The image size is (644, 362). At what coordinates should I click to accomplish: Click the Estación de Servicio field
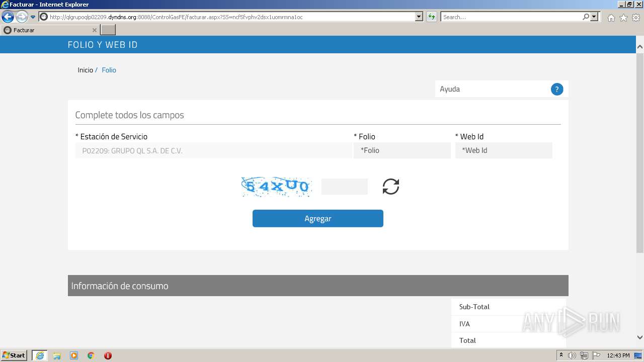213,150
